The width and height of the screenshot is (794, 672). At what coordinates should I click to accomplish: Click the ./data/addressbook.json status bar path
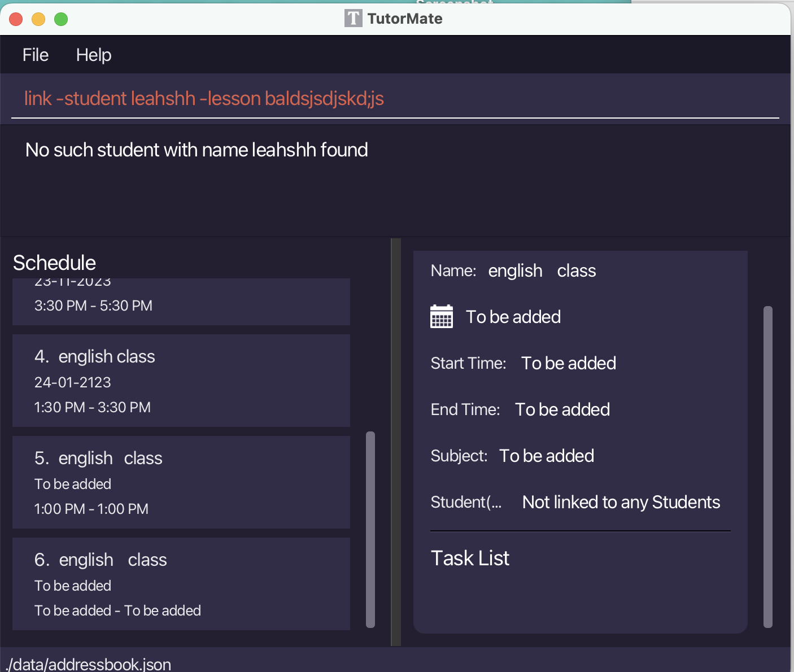tap(88, 664)
